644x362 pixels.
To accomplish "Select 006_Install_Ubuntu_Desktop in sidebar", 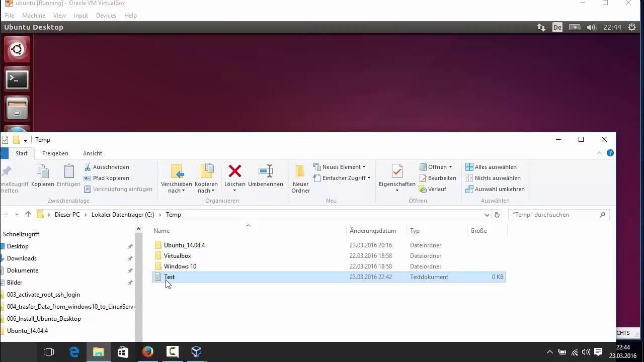I will coord(44,319).
